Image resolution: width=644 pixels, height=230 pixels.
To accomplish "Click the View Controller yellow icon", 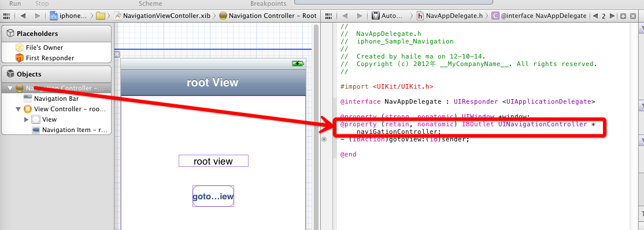I will point(28,109).
